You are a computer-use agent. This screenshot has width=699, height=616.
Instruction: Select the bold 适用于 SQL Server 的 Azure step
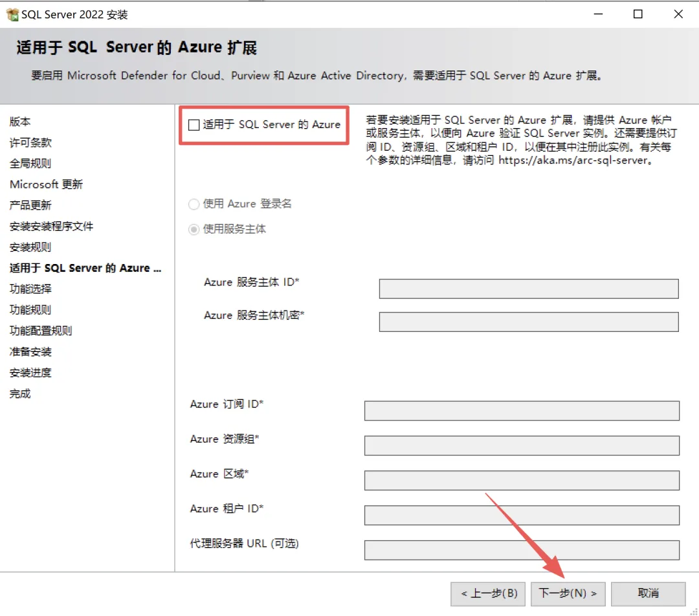click(x=85, y=269)
